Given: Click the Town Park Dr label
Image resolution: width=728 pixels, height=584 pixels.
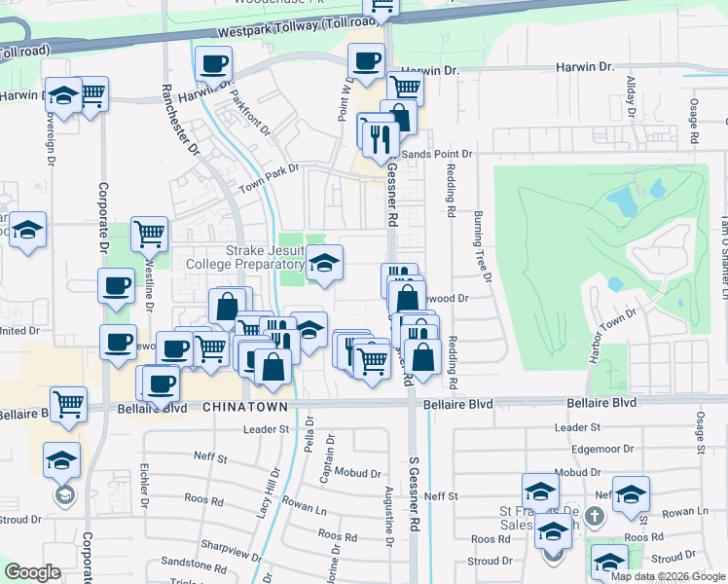Looking at the screenshot, I should tap(270, 179).
